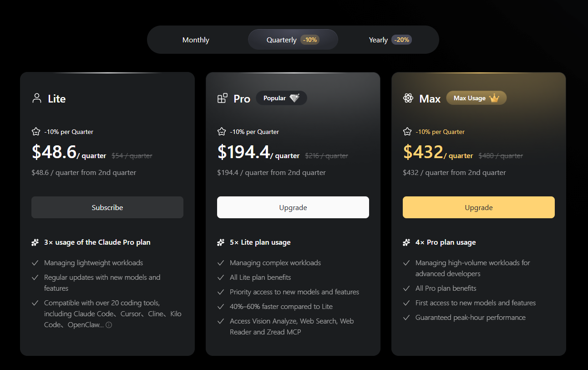Click the info icon after OpenClaw
The image size is (588, 370).
click(109, 325)
